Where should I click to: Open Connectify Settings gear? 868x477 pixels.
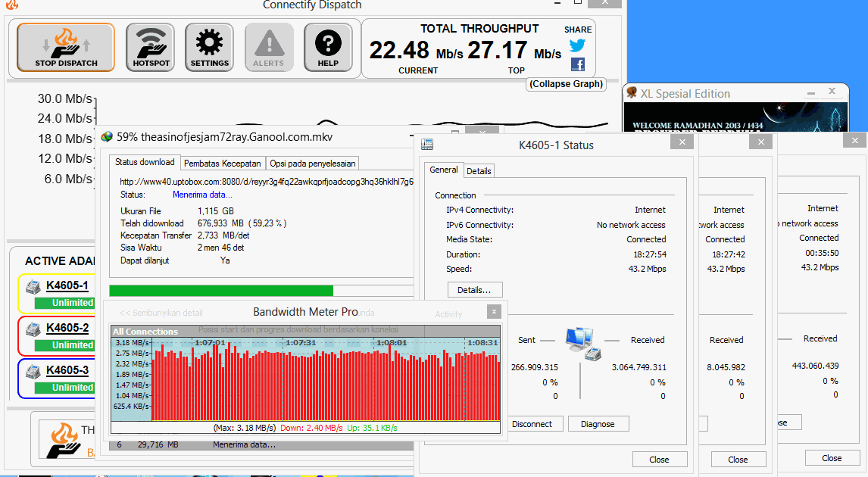[x=209, y=48]
